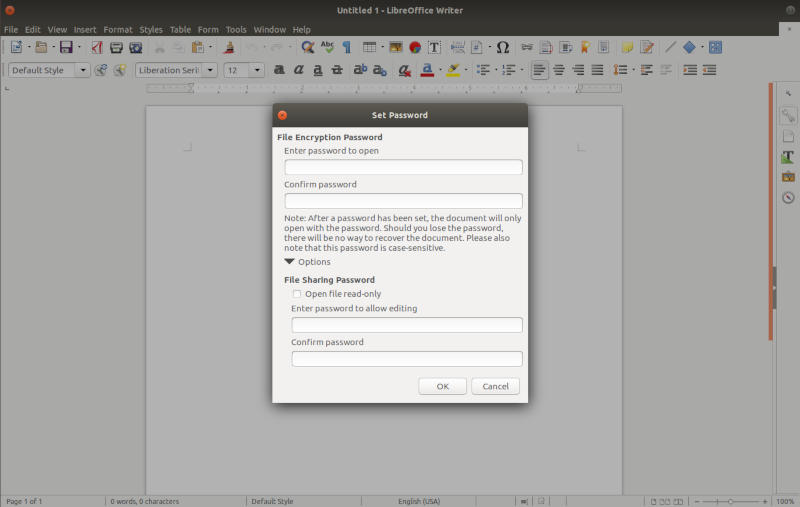This screenshot has width=800, height=507.
Task: Open the Insert menu
Action: (x=85, y=30)
